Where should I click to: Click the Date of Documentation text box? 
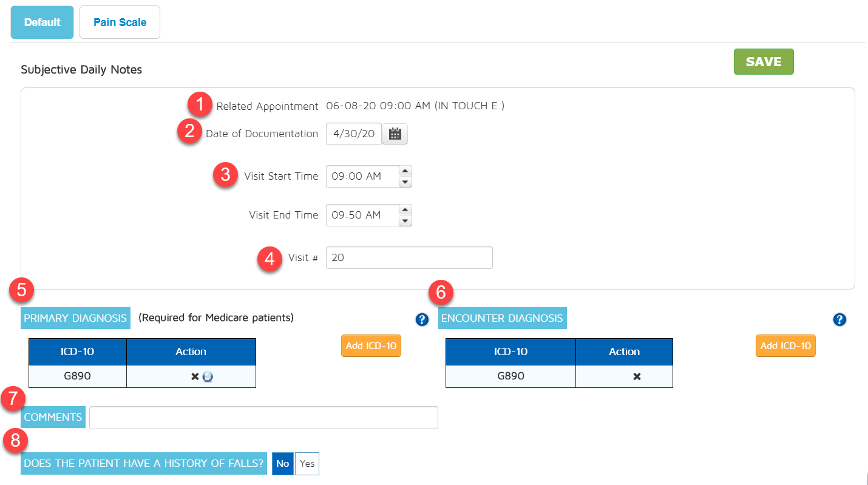click(353, 134)
